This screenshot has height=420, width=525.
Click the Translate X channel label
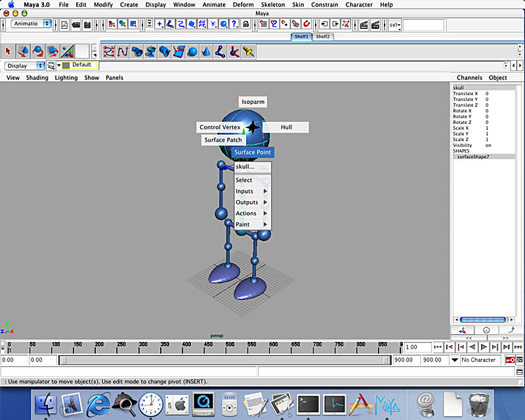coord(465,94)
